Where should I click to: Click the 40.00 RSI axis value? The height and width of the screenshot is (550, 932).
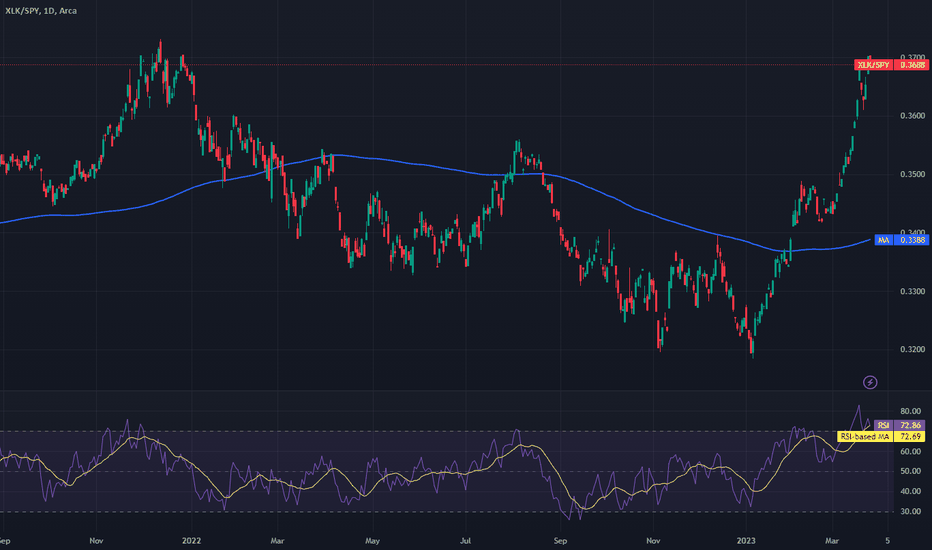tap(911, 492)
